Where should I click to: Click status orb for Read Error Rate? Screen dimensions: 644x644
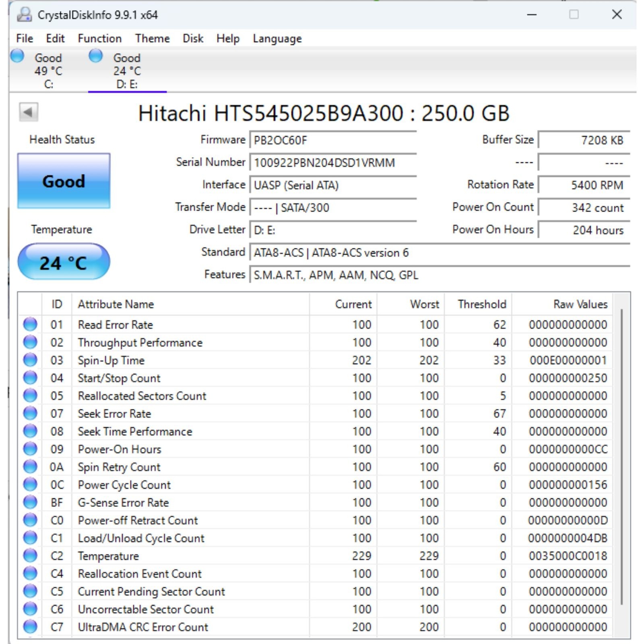click(x=30, y=324)
